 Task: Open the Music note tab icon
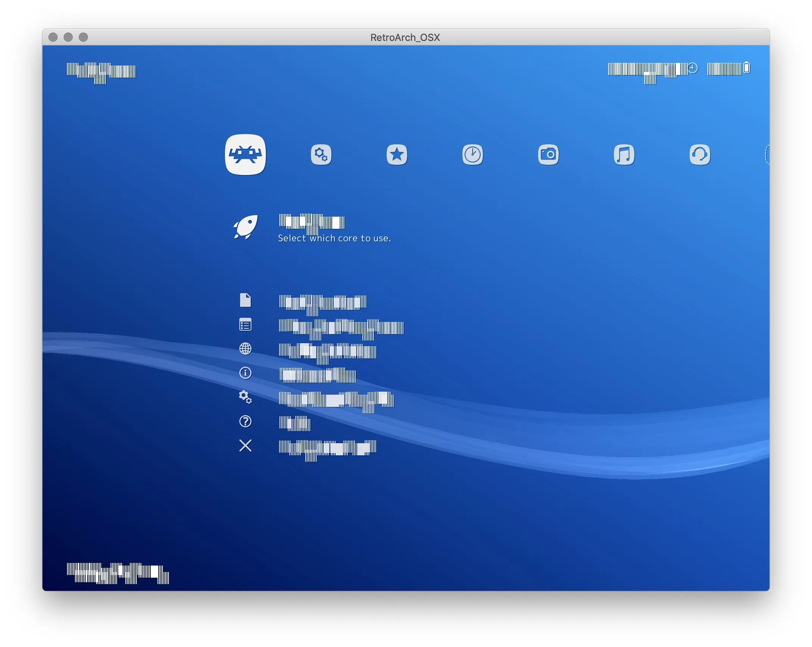point(624,155)
